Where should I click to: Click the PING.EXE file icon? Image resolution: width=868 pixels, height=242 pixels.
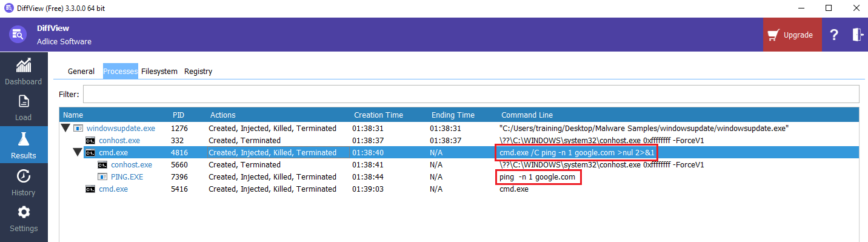point(102,176)
